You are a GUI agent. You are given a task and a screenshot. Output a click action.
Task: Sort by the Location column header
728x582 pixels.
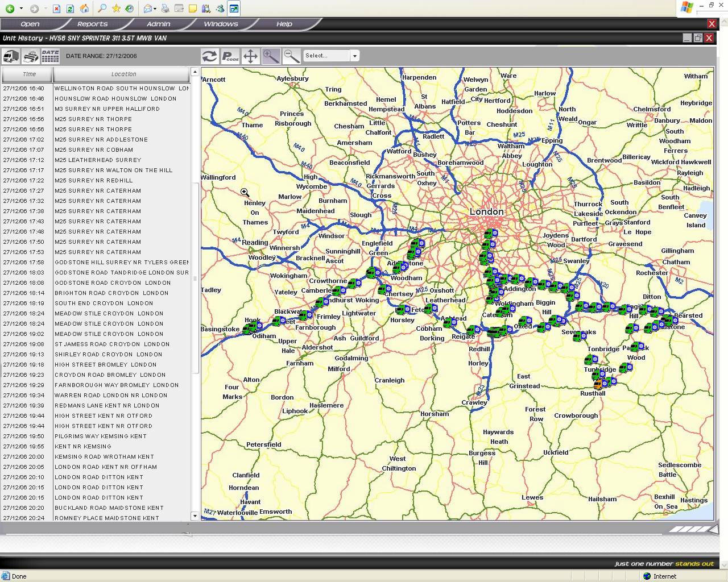pos(123,74)
